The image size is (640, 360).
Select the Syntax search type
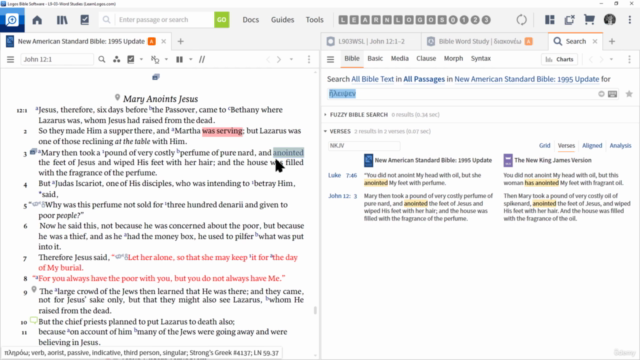(481, 59)
